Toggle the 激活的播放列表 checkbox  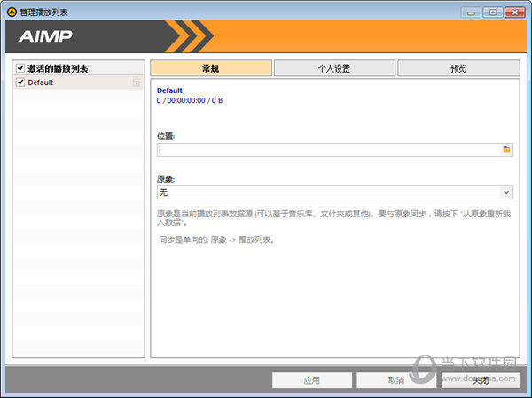[x=20, y=68]
